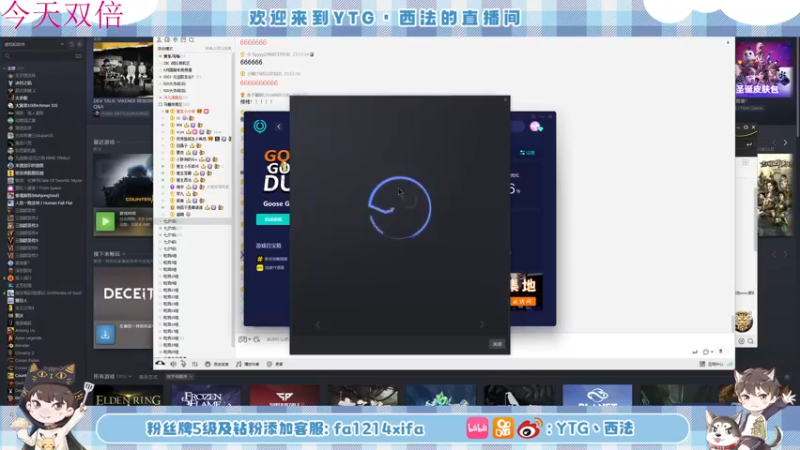Click the scrollbar in the small right panel
The height and width of the screenshot is (450, 800).
pos(755,219)
